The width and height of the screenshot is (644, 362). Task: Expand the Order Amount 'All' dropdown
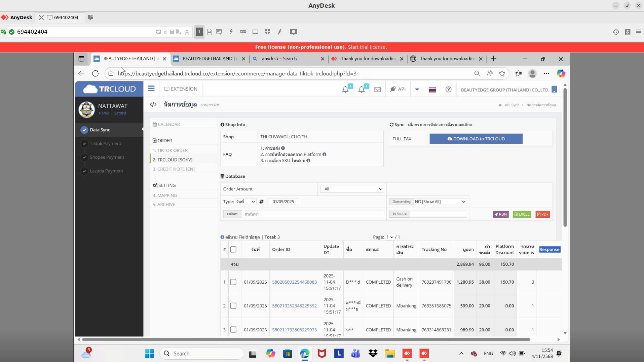(x=352, y=189)
